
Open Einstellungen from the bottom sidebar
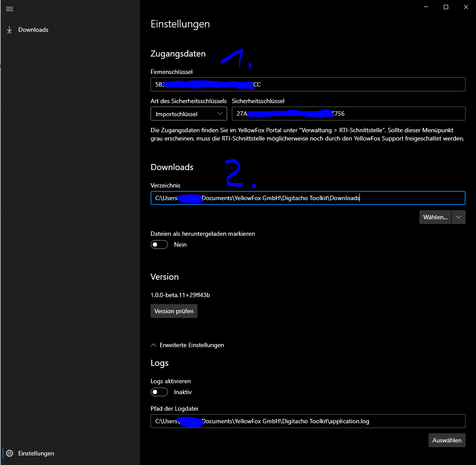point(36,453)
